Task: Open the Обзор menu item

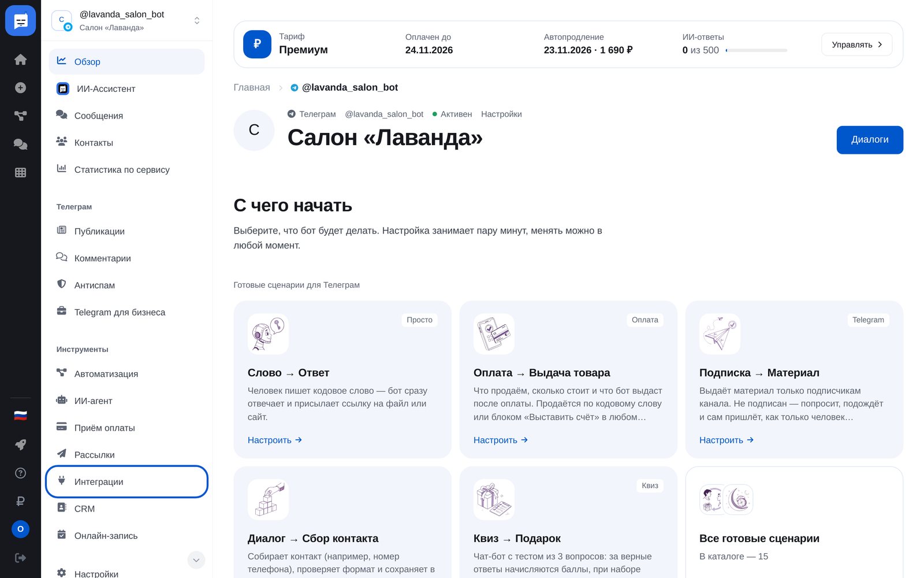Action: (x=126, y=62)
